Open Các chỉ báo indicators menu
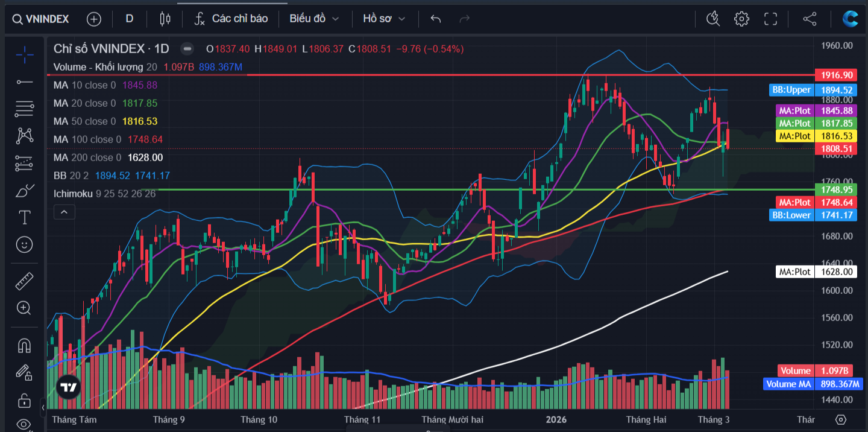The image size is (868, 432). (x=231, y=19)
